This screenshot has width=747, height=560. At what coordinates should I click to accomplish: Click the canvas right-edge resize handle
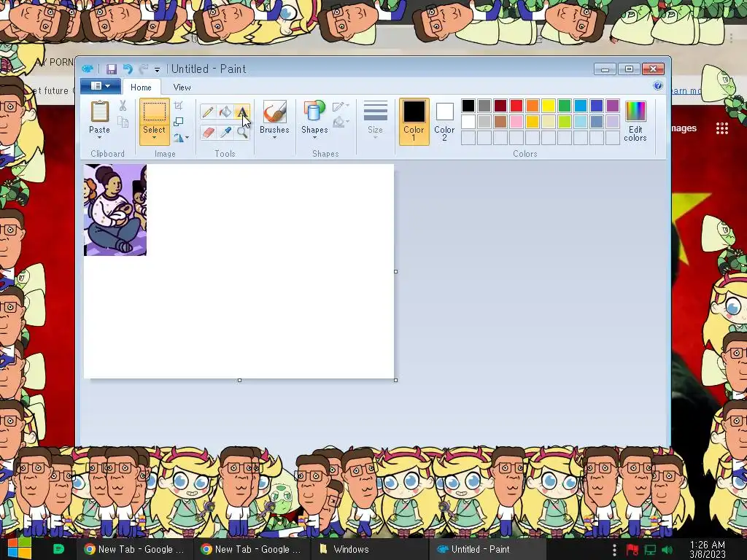[396, 272]
